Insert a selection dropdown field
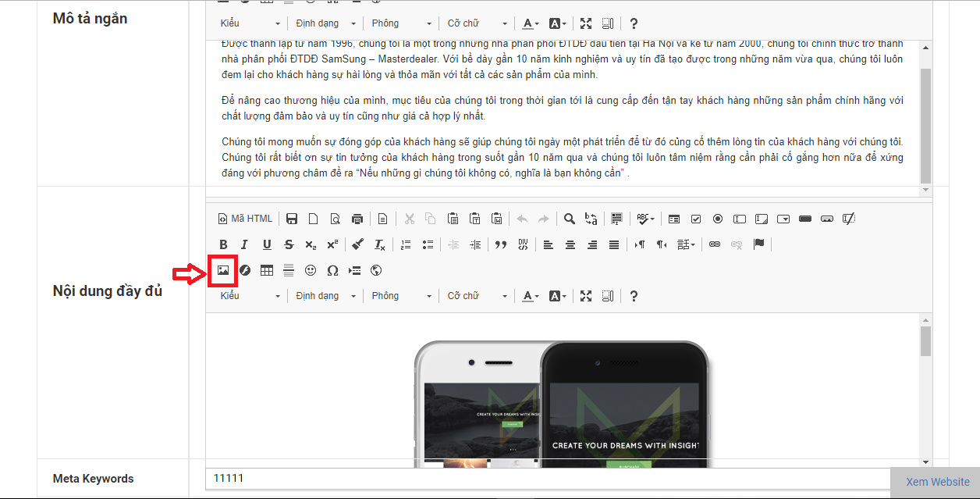This screenshot has height=499, width=980. (783, 219)
